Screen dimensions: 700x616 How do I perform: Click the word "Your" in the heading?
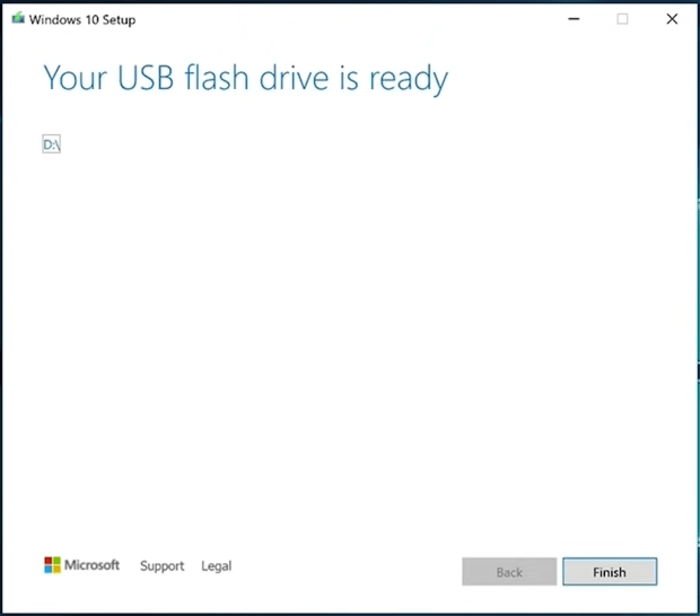coord(75,78)
